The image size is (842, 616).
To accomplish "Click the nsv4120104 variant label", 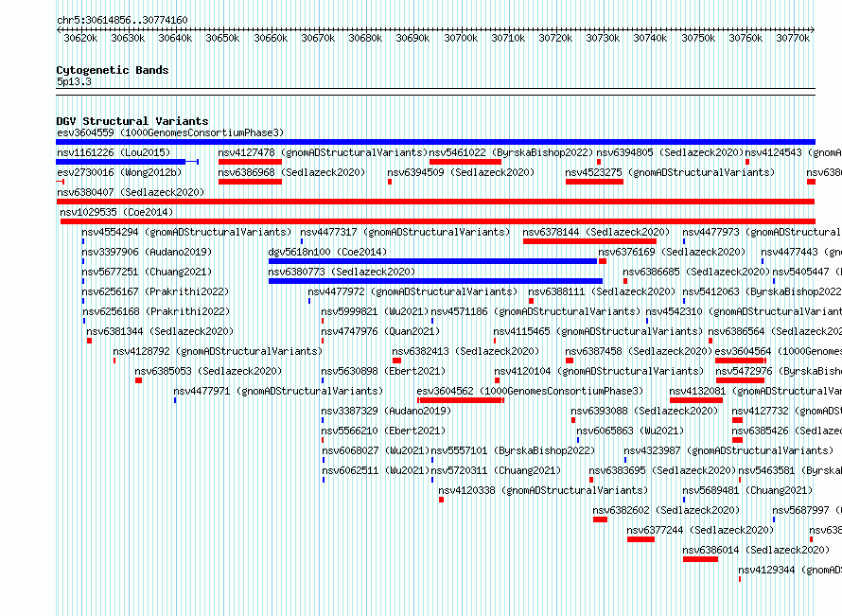I will tap(599, 371).
